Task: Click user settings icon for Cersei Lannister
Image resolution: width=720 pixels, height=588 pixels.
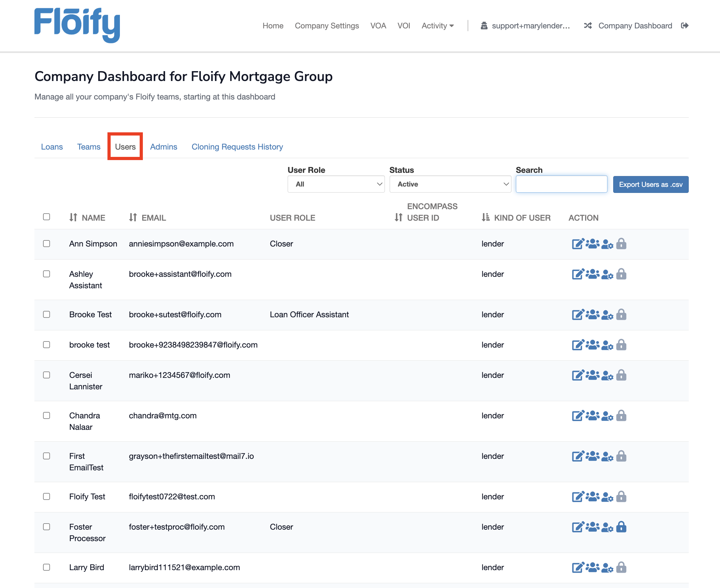Action: [x=607, y=375]
